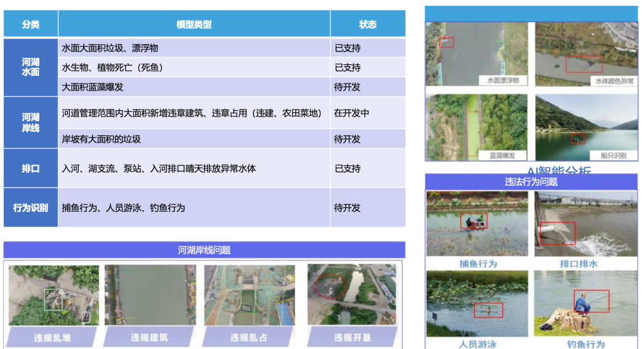Click the 在开发中 status cell

click(367, 113)
